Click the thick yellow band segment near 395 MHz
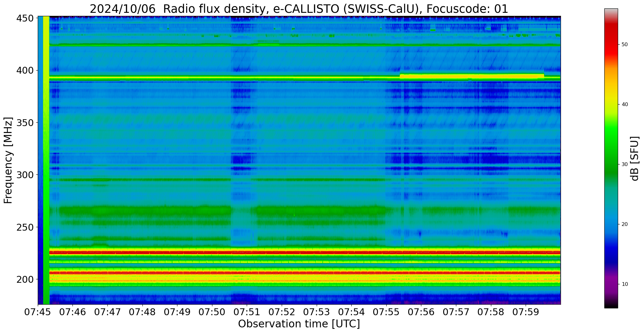 tap(472, 76)
